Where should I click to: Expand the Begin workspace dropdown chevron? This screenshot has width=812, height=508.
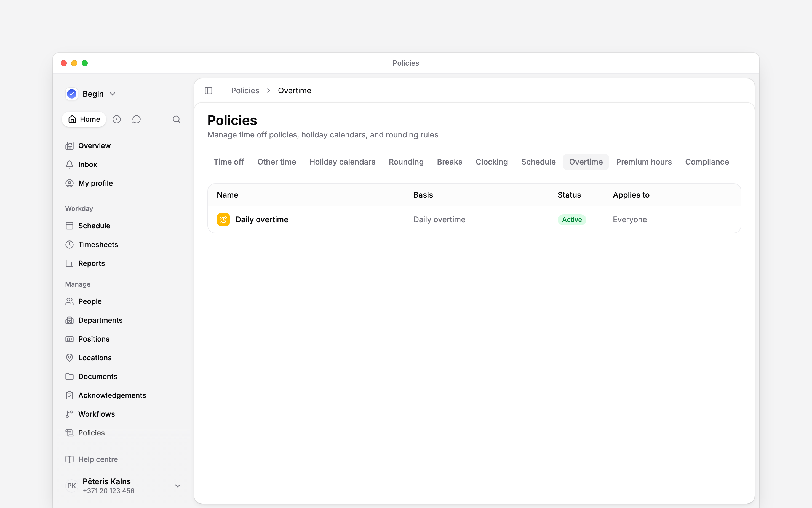(x=113, y=94)
